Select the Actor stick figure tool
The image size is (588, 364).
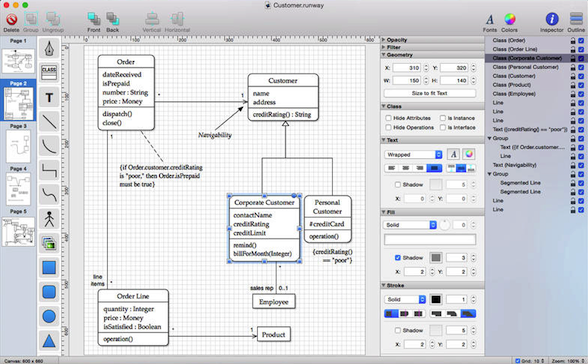point(49,219)
